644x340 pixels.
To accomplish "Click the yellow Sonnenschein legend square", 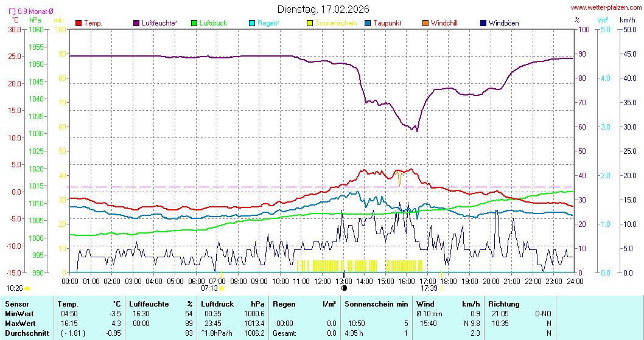I will (310, 23).
